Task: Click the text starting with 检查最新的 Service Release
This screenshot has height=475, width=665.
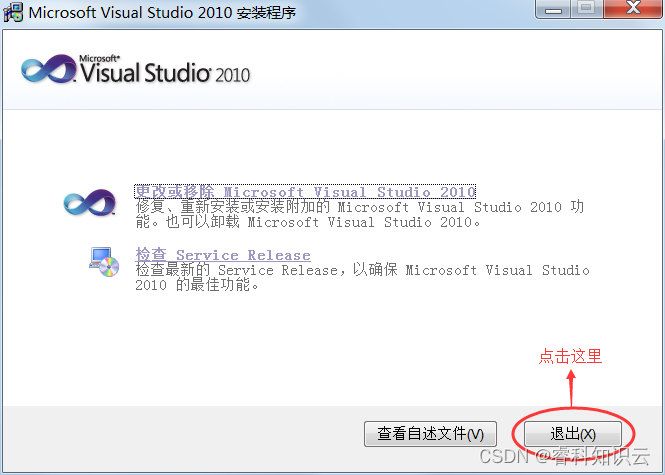Action: (x=362, y=277)
